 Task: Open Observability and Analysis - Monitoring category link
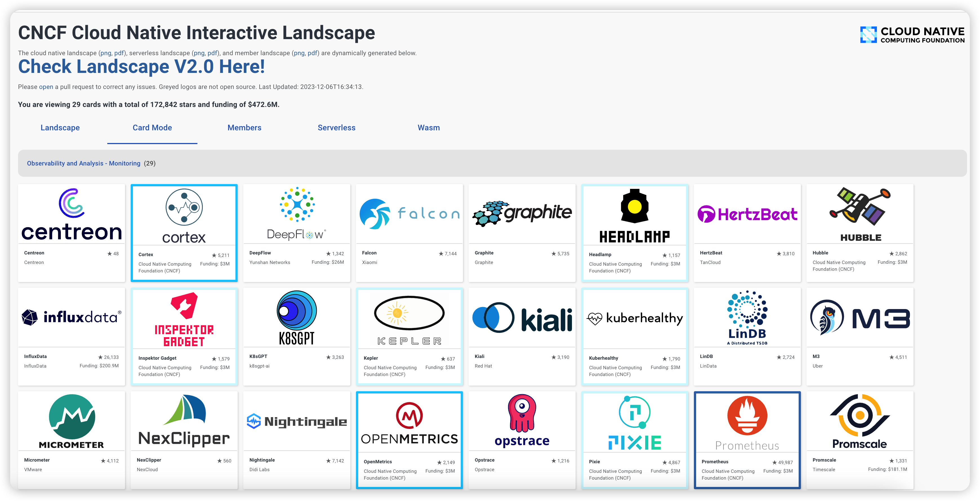coord(83,164)
